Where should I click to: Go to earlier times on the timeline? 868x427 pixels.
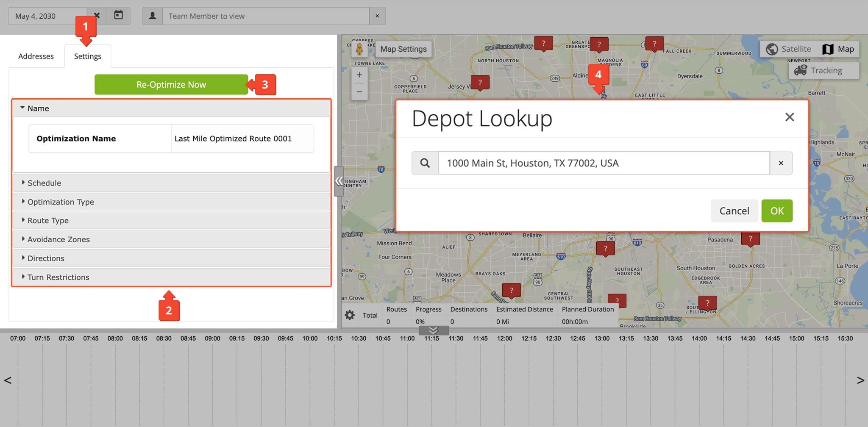click(8, 380)
